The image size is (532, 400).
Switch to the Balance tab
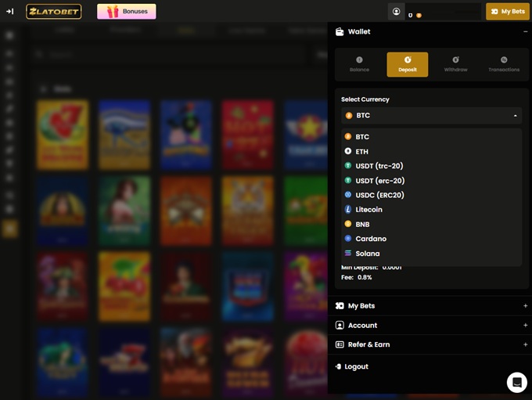point(359,64)
